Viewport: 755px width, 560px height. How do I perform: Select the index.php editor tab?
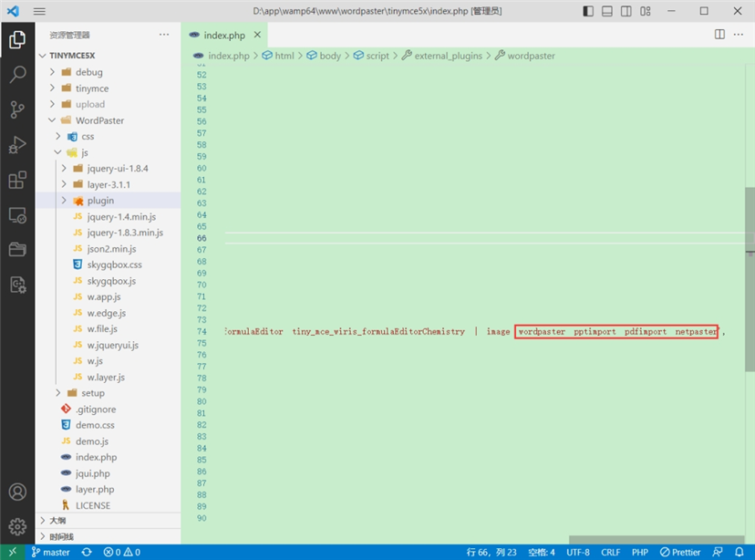click(x=224, y=35)
